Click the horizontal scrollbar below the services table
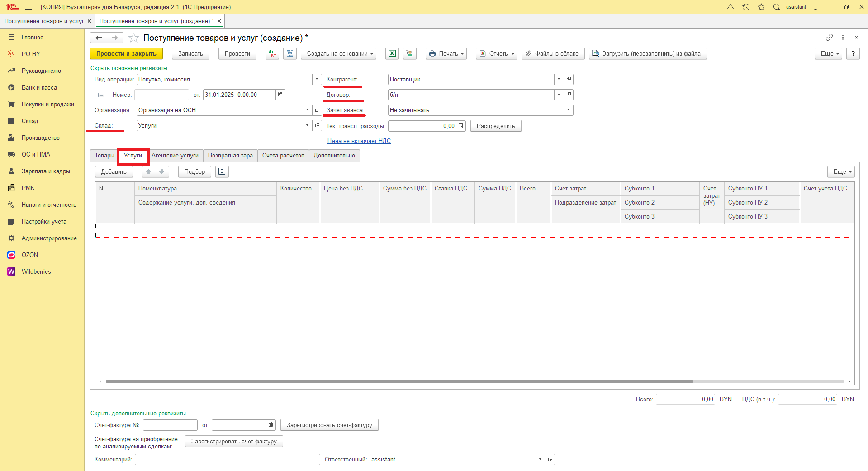 coord(399,381)
